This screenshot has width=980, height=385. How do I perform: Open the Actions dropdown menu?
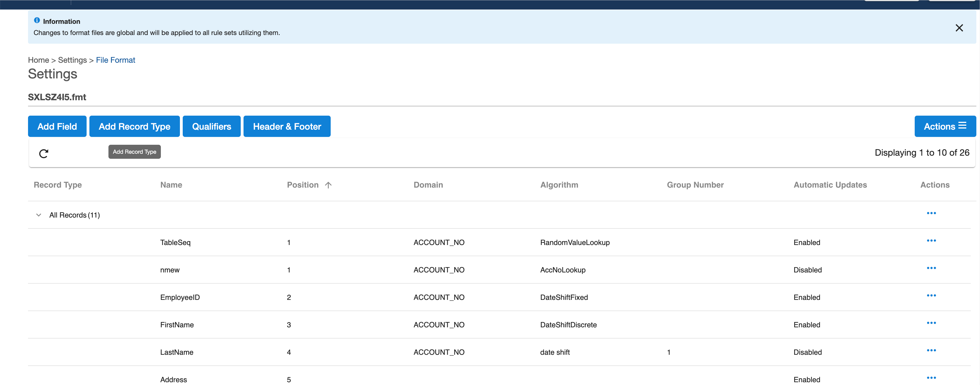(945, 126)
